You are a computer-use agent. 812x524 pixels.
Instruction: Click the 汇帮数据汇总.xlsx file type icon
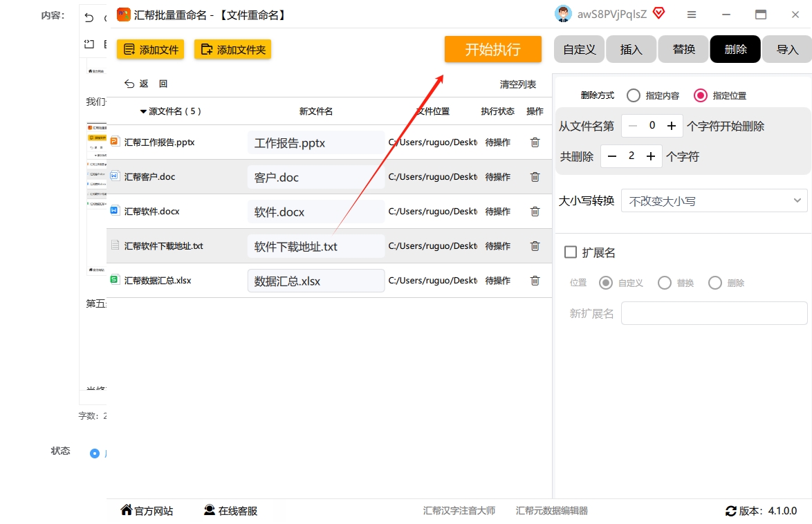[x=114, y=279]
